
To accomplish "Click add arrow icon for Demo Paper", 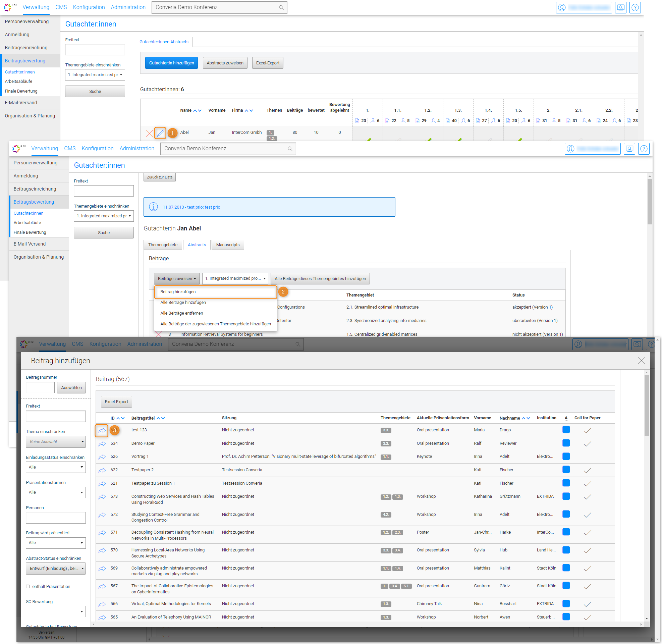I will (102, 444).
